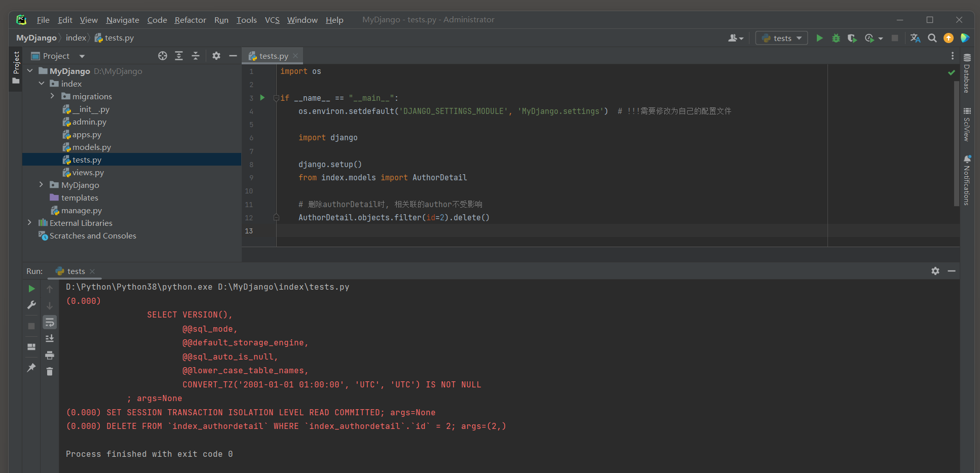Start debugging with the bug icon

click(x=836, y=38)
